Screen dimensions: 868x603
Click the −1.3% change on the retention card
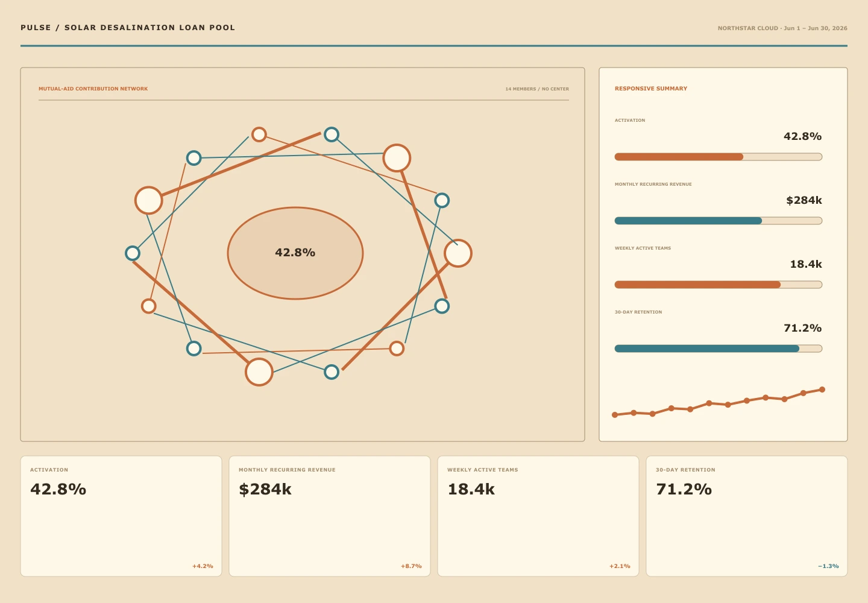tap(828, 566)
